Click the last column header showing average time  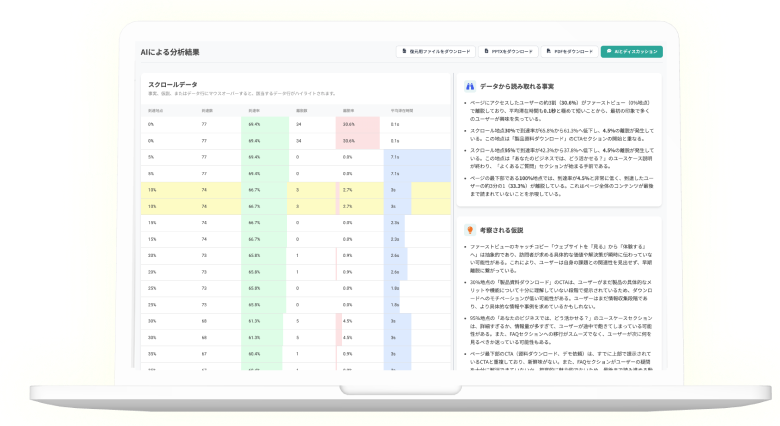402,109
